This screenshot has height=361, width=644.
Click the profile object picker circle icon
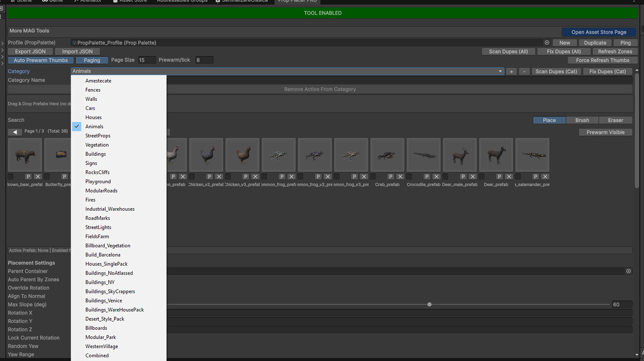coord(547,43)
